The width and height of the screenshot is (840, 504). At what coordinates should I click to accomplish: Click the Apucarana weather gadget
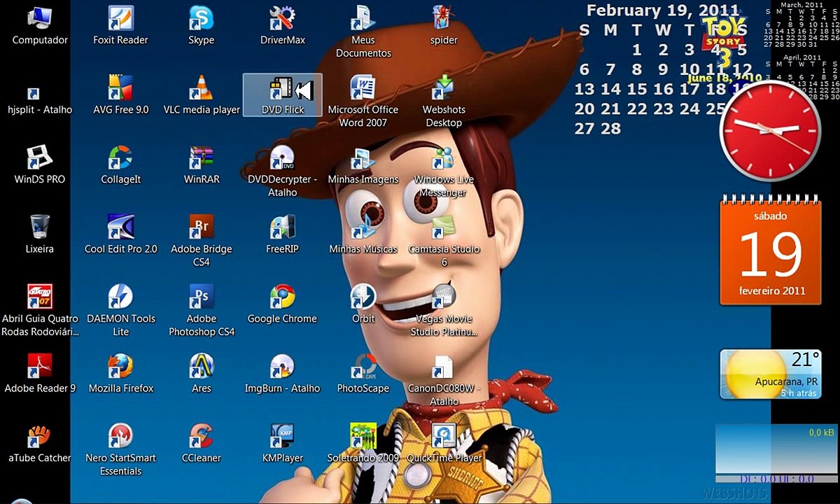pyautogui.click(x=771, y=375)
